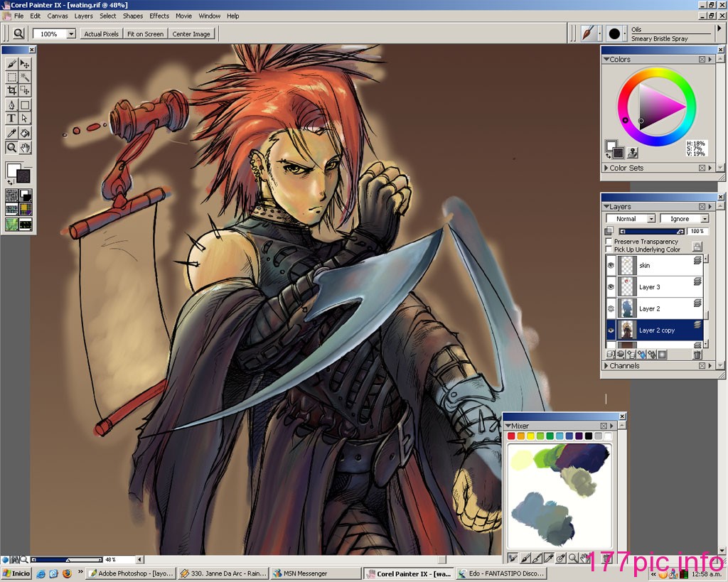Pick the red swatch in the Mixer
Image resolution: width=728 pixels, height=582 pixels.
(511, 436)
